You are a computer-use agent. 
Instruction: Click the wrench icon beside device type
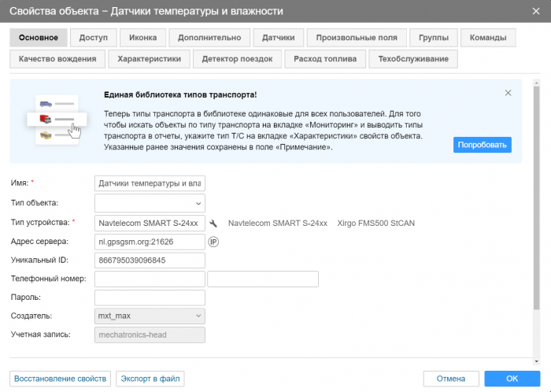pos(213,223)
